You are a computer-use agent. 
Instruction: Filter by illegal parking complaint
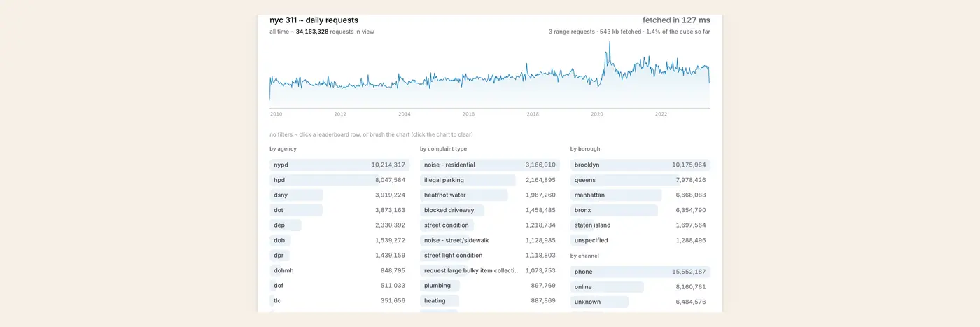tap(490, 180)
